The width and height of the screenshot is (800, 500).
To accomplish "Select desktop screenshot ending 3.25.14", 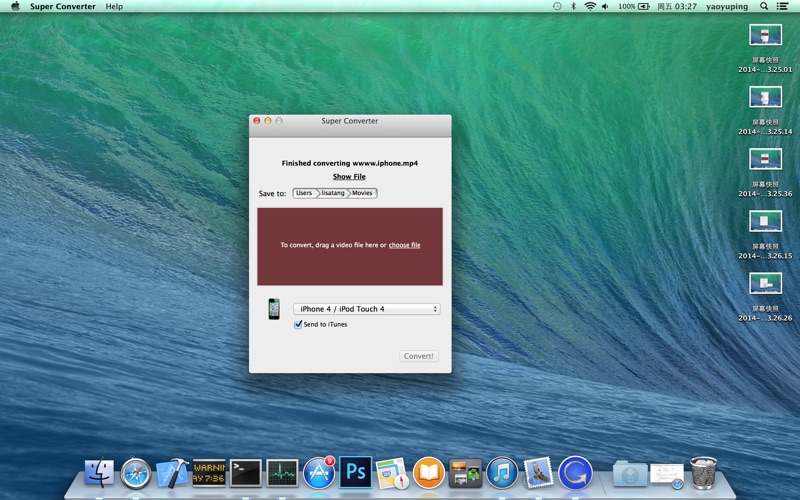I will point(765,110).
